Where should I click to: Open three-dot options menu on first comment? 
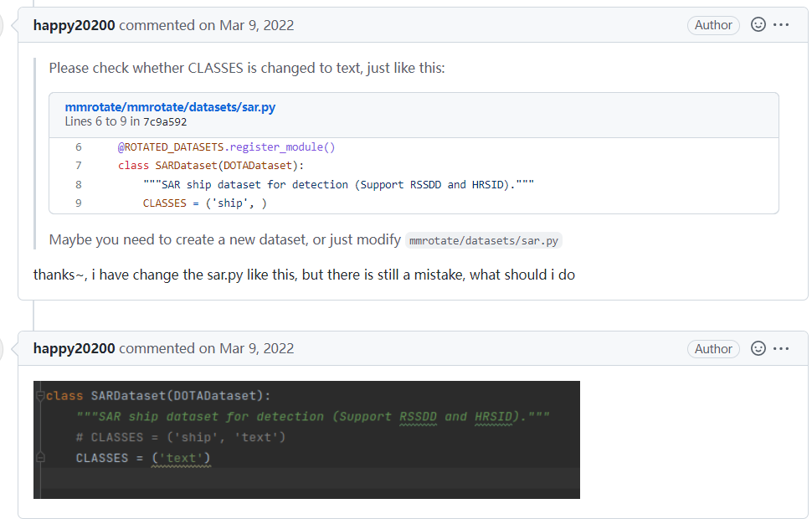[x=782, y=25]
